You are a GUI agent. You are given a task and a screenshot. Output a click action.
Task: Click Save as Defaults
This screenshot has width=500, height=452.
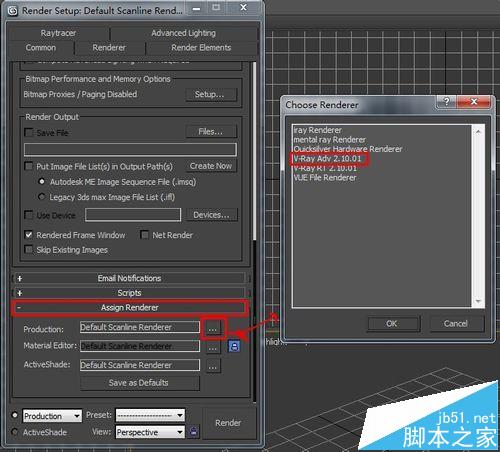point(140,383)
